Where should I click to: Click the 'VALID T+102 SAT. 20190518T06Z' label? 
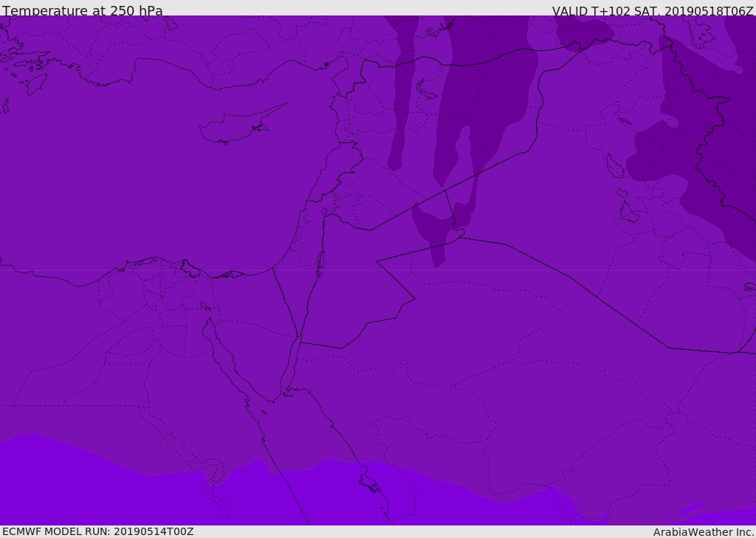(653, 10)
